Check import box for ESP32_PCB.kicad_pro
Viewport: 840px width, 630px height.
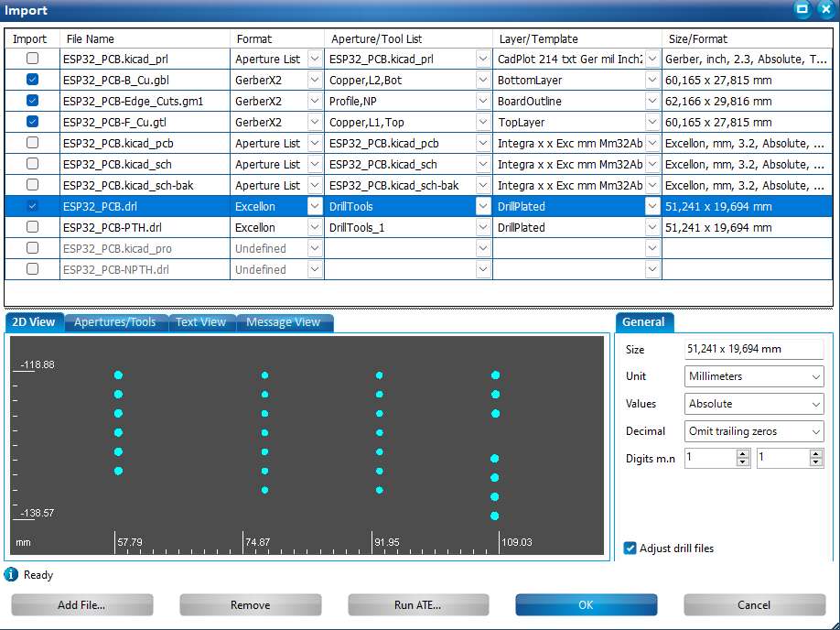point(33,248)
